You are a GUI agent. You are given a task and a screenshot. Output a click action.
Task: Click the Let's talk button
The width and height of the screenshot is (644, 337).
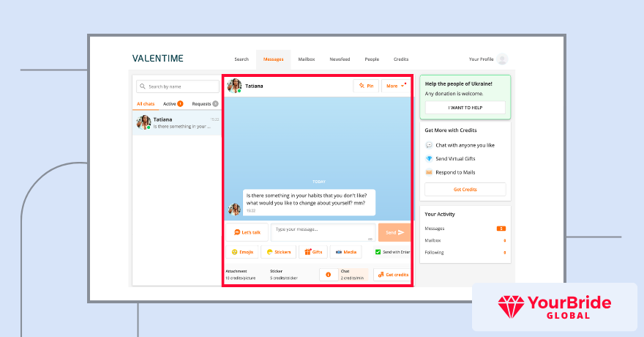[x=247, y=232]
